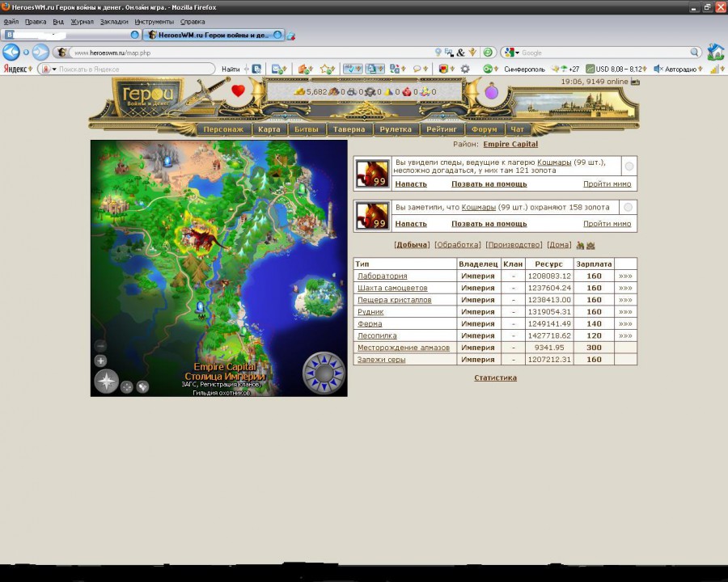Click Позвать на помощь for 158 gold hunt
This screenshot has width=728, height=582.
tap(489, 224)
